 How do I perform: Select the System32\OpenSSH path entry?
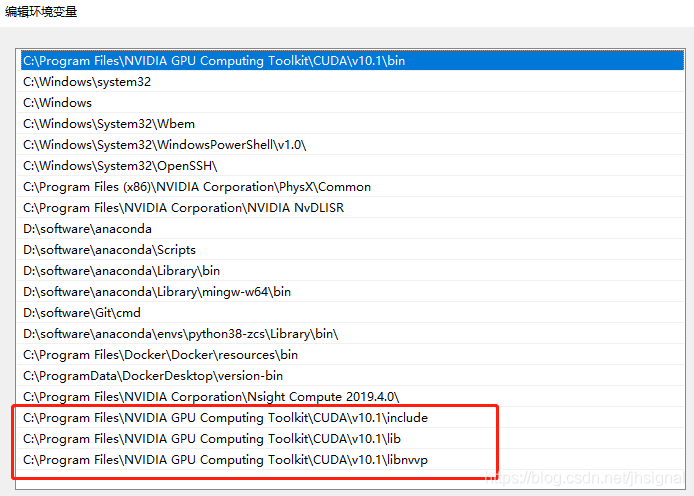(x=120, y=166)
